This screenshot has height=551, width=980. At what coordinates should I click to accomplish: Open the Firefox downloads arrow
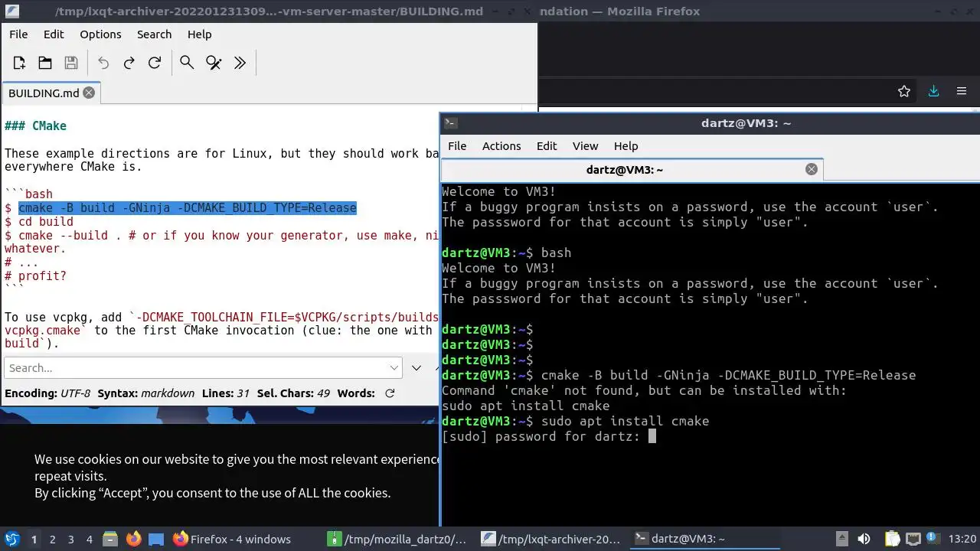pos(933,91)
